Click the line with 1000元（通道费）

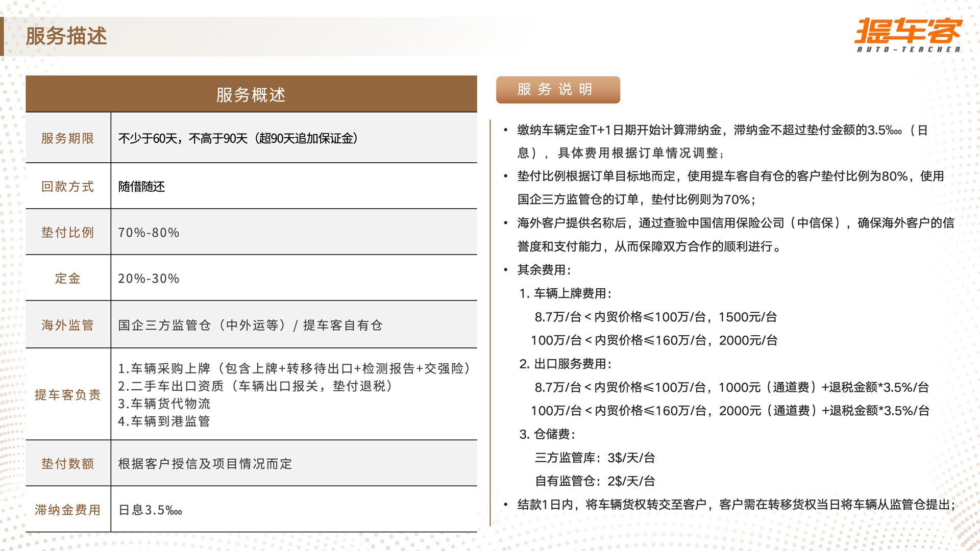point(731,387)
